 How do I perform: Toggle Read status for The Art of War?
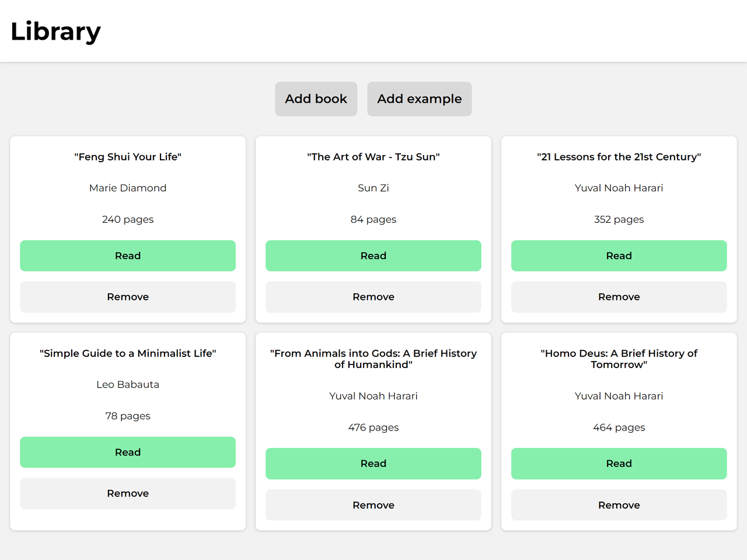pyautogui.click(x=373, y=256)
